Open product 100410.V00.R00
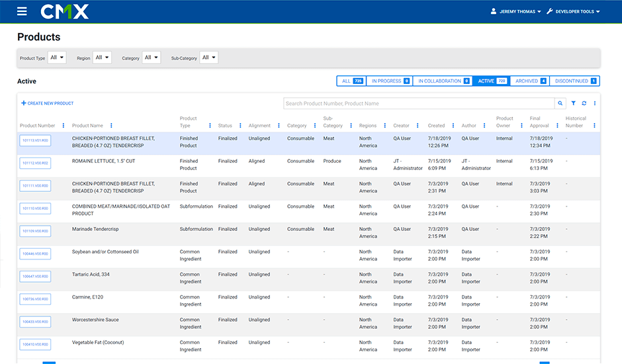 35,344
